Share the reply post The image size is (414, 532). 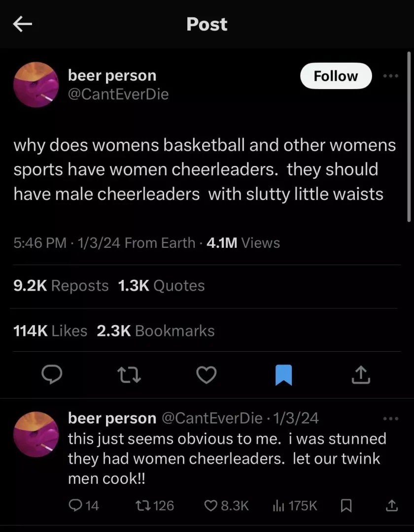pyautogui.click(x=392, y=505)
